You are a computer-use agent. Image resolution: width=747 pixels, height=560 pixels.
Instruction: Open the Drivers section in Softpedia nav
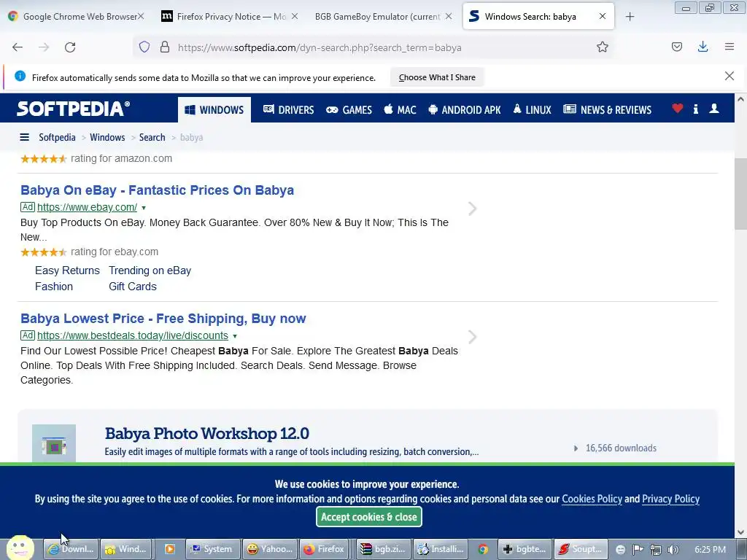coord(289,109)
